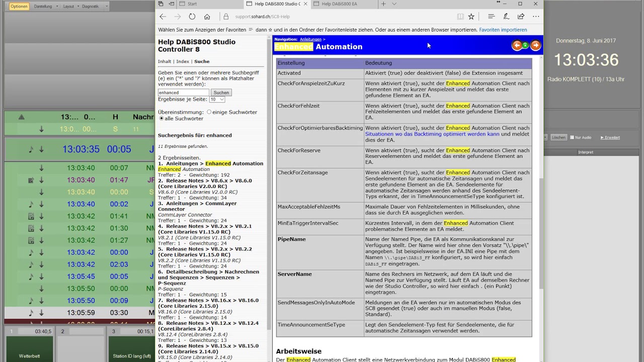Click music note icon at 13:03:35 row
Viewport: 644px width, 362px height.
tap(31, 149)
